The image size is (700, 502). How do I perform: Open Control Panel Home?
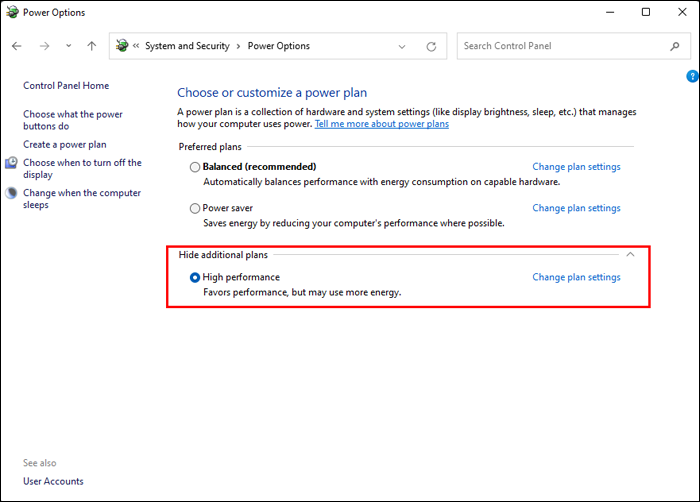coord(66,86)
